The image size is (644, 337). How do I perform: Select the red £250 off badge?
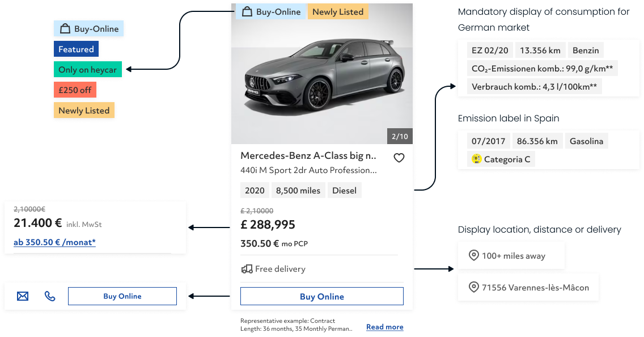(74, 90)
